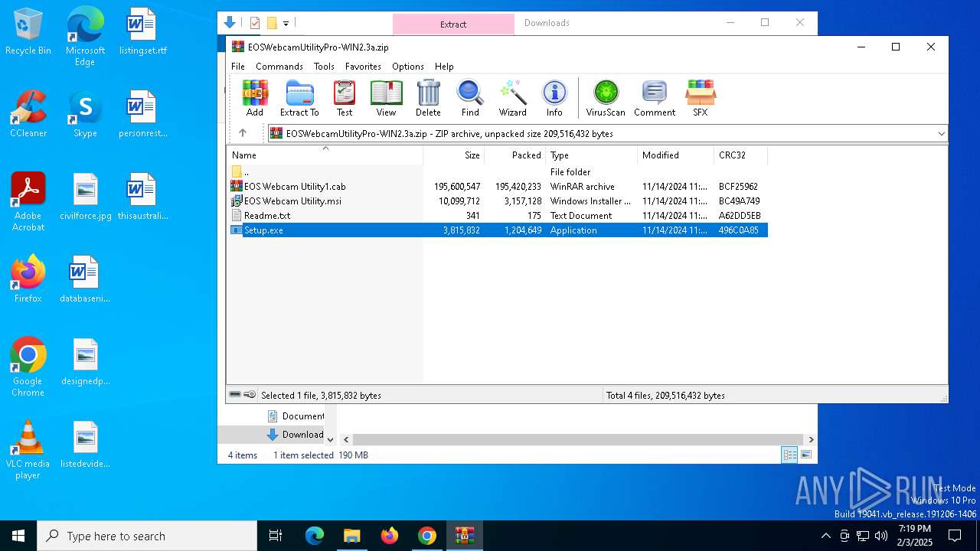980x551 pixels.
Task: Sort files by the Size column
Action: coord(454,155)
